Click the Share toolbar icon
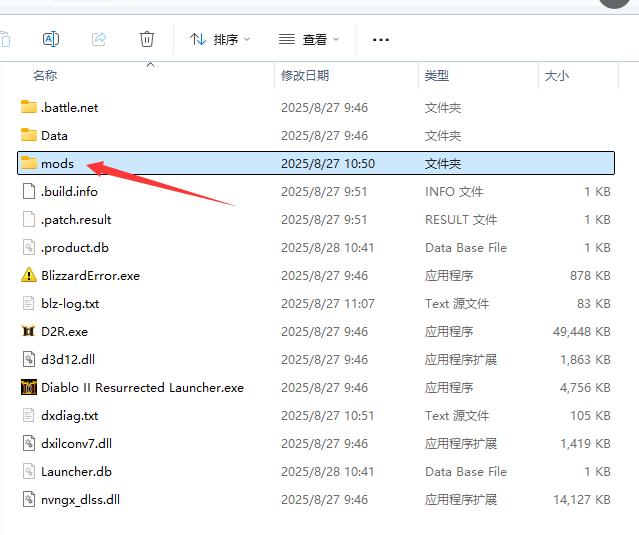639x535 pixels. [x=99, y=40]
